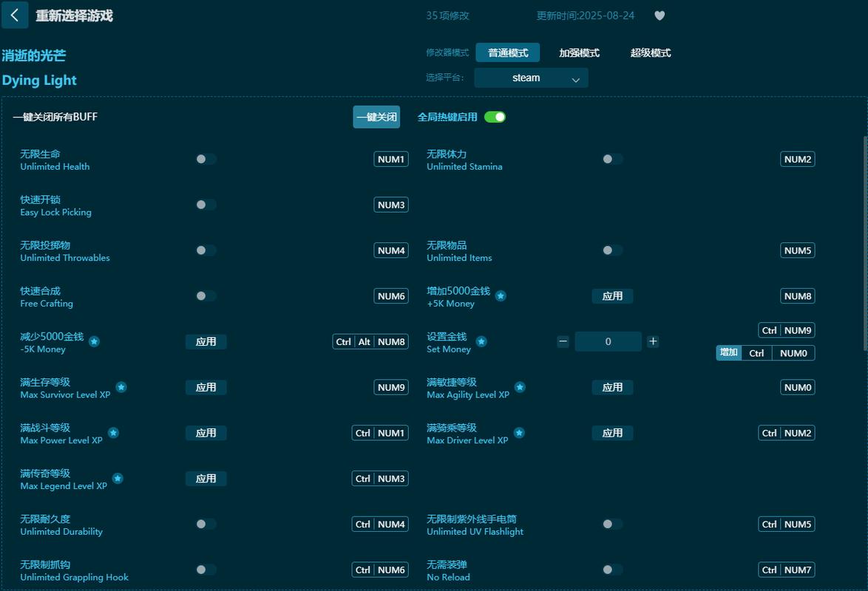
Task: Click star icon beside Max Power Level XP
Action: [x=113, y=433]
